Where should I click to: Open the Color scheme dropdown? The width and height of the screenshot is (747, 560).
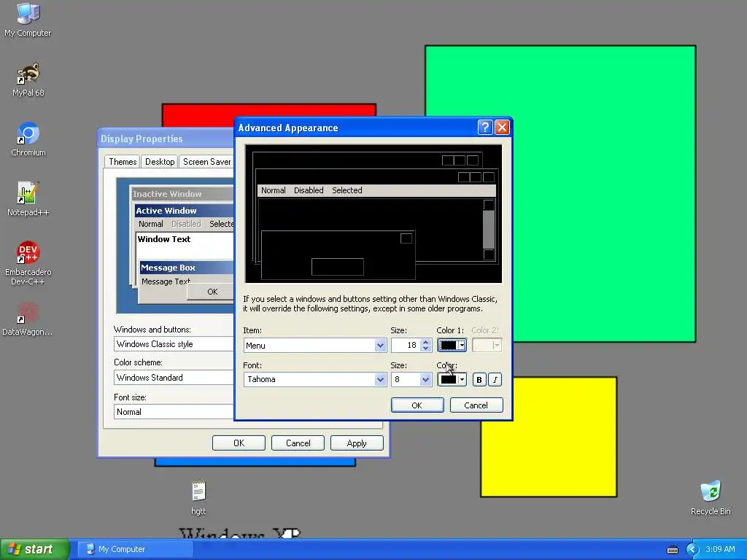click(174, 378)
